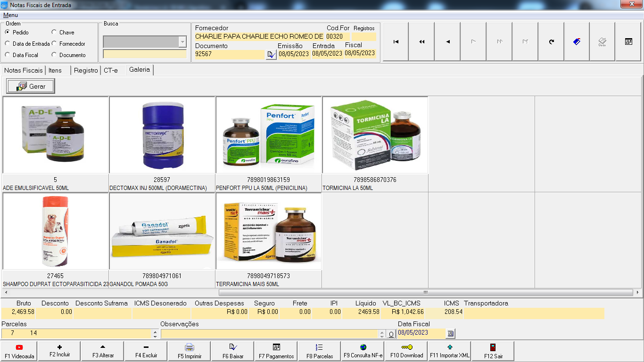Click the Documento field showing 92567
The height and width of the screenshot is (362, 644).
(230, 55)
